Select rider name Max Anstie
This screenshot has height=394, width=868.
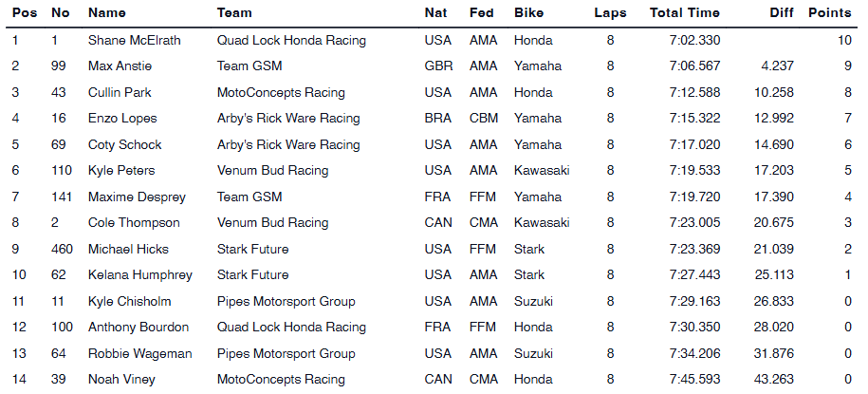coord(120,66)
